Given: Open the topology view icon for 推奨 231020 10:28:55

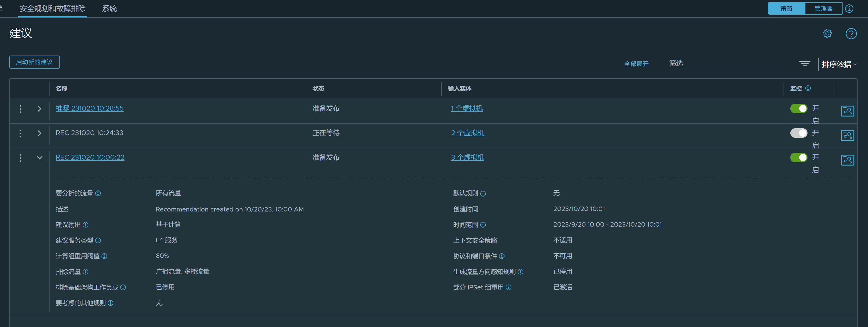Looking at the screenshot, I should tap(847, 111).
